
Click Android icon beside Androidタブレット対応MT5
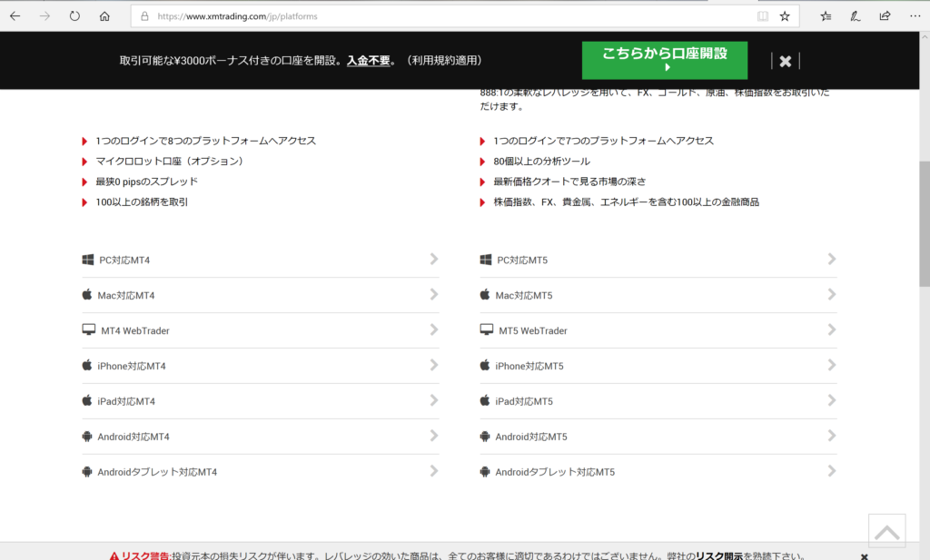click(x=485, y=472)
